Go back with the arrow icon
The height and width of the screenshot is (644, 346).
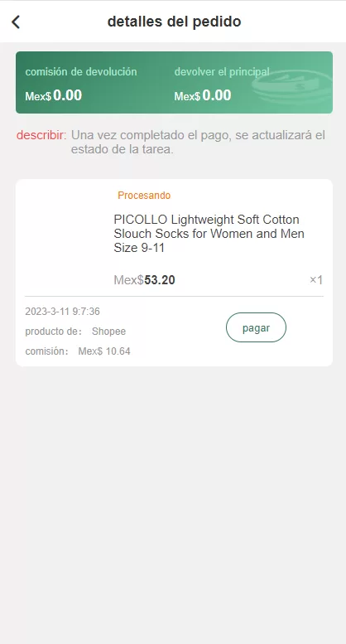[x=16, y=22]
